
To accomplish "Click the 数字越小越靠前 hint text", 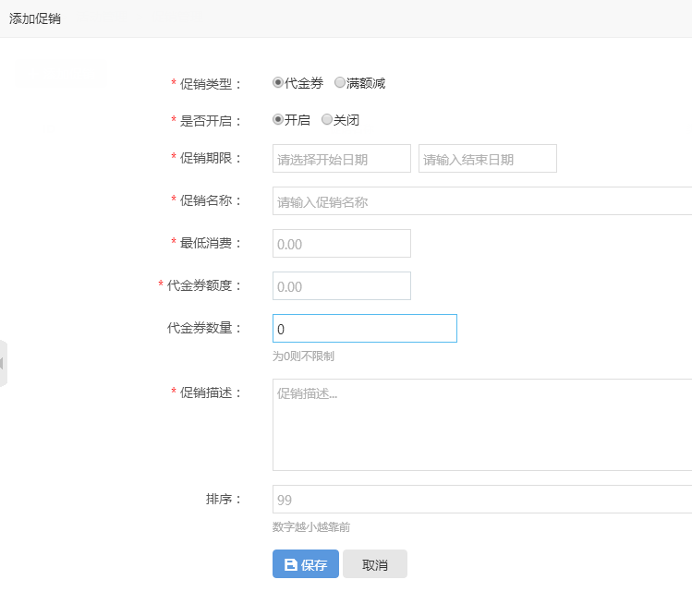I will click(311, 526).
